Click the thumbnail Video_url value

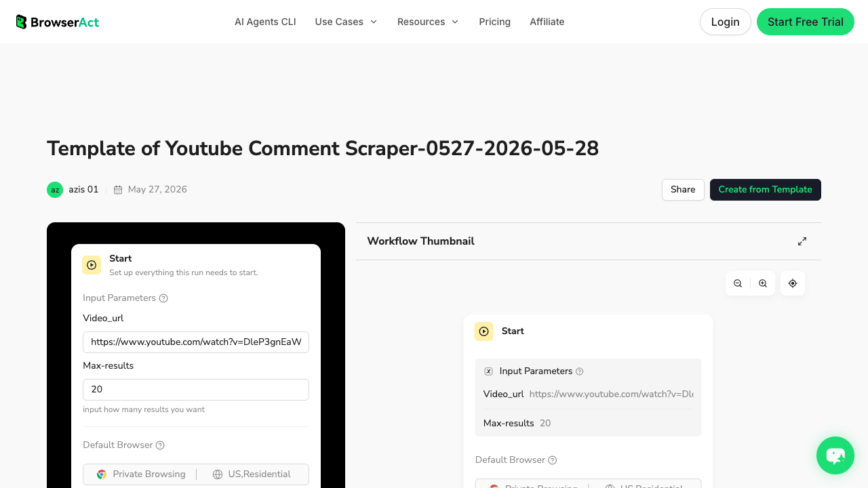[612, 394]
